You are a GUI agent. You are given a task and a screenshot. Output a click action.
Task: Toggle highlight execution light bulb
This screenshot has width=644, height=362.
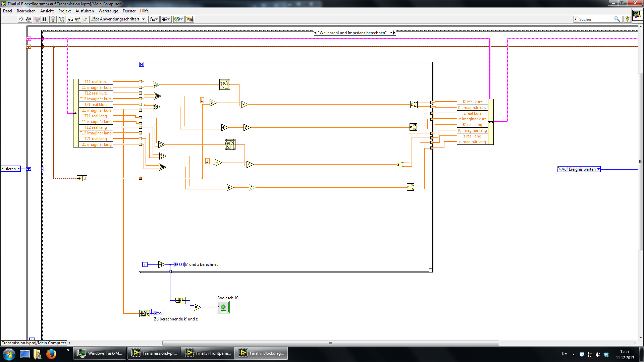(53, 19)
